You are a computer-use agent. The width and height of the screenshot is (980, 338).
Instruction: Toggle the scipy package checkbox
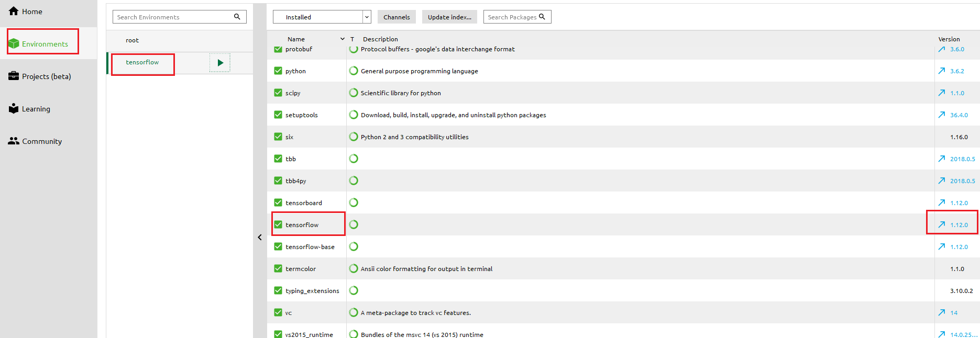point(278,93)
